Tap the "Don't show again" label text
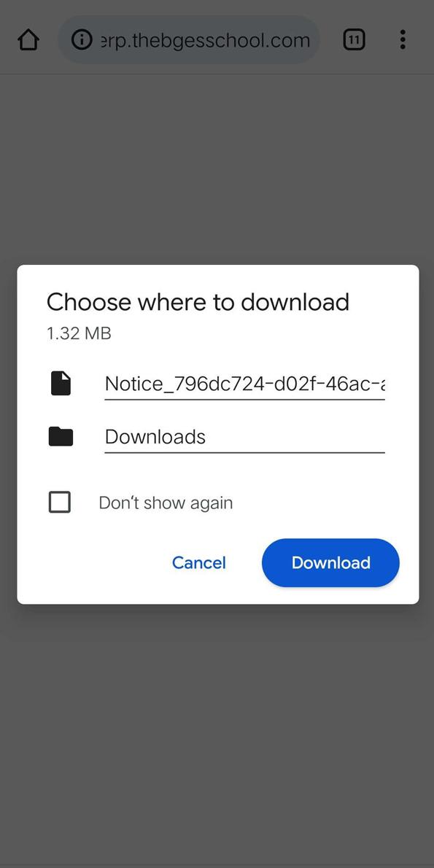The image size is (434, 868). (x=166, y=503)
